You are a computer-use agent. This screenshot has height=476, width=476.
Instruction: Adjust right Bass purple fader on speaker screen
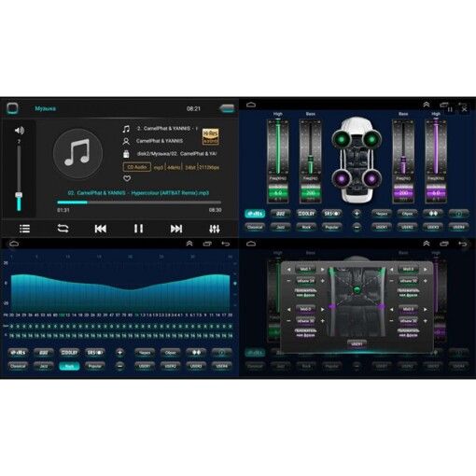pos(403,147)
